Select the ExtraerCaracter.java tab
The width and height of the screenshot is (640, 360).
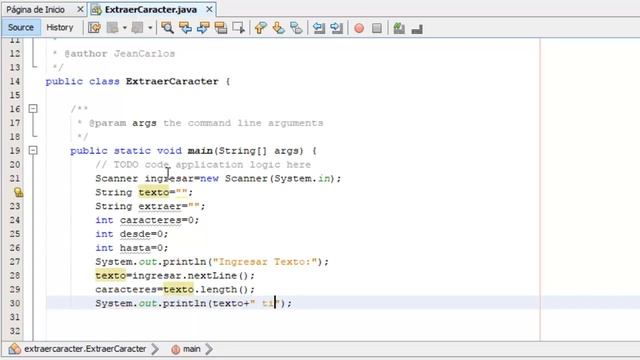151,9
